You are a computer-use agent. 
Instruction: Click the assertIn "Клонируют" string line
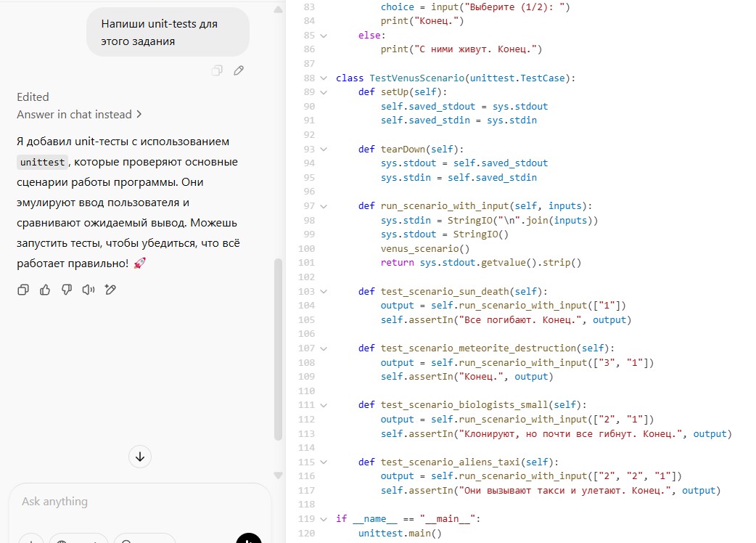(556, 434)
